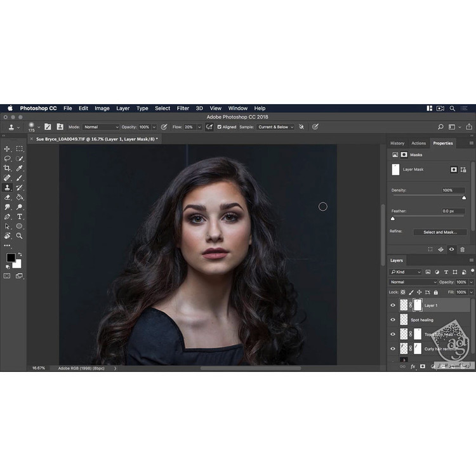Select the Zoom tool in toolbar
The height and width of the screenshot is (476, 476).
tap(20, 235)
